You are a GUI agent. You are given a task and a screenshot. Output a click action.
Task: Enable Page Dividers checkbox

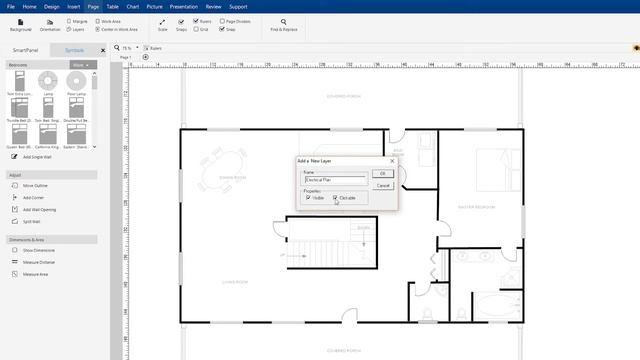point(222,21)
